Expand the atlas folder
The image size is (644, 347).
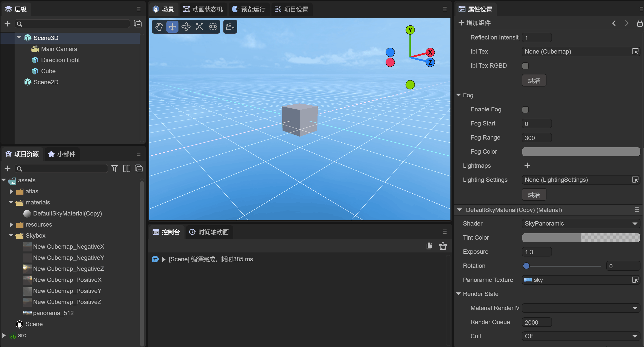pyautogui.click(x=11, y=191)
